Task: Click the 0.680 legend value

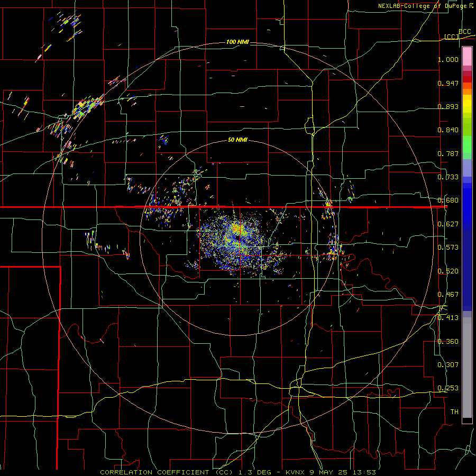Action: 448,200
